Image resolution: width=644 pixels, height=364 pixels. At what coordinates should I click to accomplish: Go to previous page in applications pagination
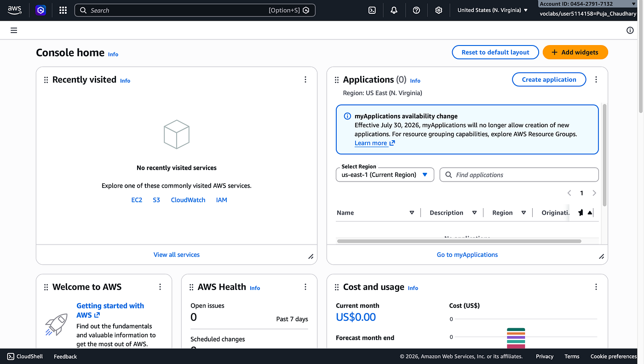[569, 193]
